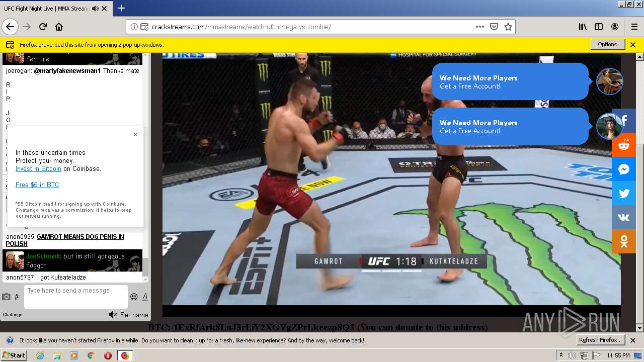Open the Firefox hamburger menu
This screenshot has width=644, height=362.
click(634, 27)
